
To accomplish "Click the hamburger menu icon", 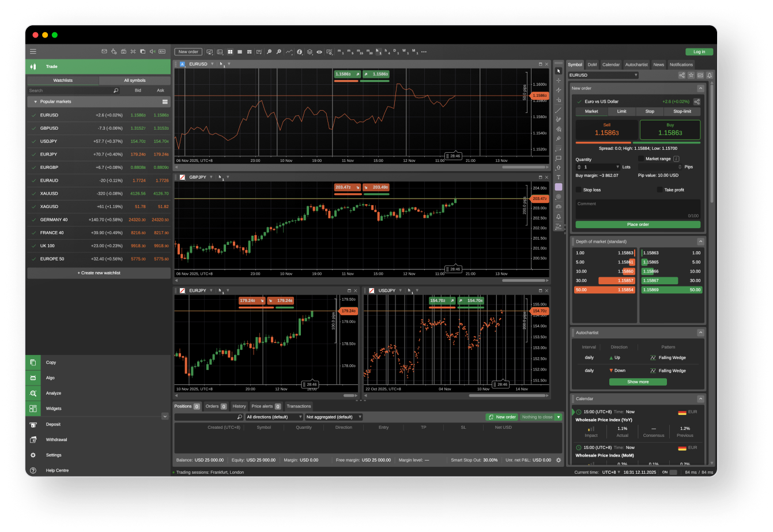I will 33,51.
